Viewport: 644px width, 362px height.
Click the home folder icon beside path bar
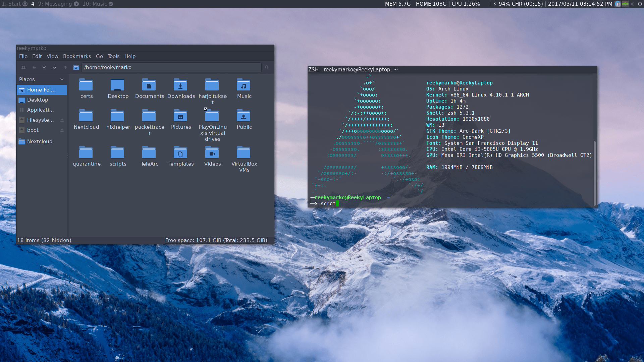click(76, 67)
